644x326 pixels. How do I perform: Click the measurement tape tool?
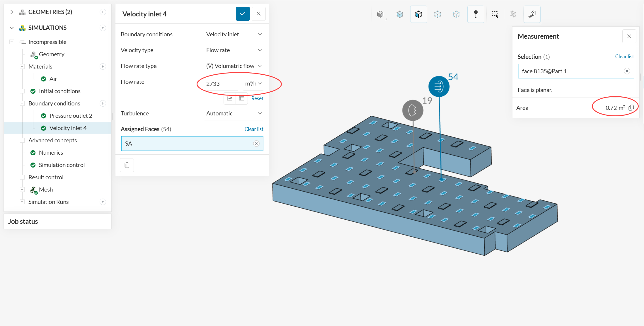[532, 14]
